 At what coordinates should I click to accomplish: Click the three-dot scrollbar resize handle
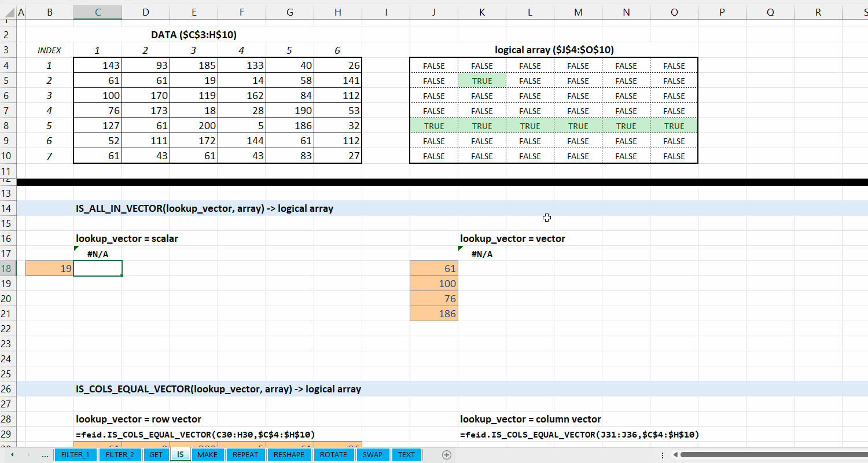coord(663,455)
